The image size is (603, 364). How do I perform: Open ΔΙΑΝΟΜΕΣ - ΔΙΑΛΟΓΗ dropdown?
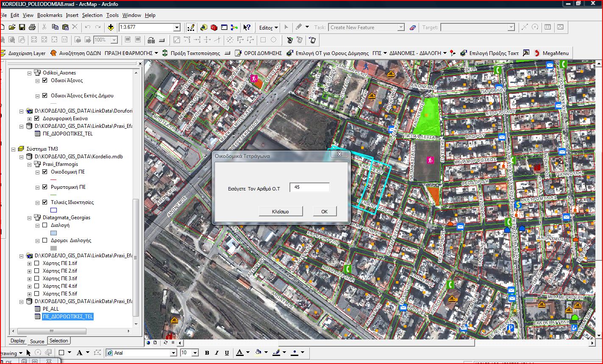(x=418, y=53)
